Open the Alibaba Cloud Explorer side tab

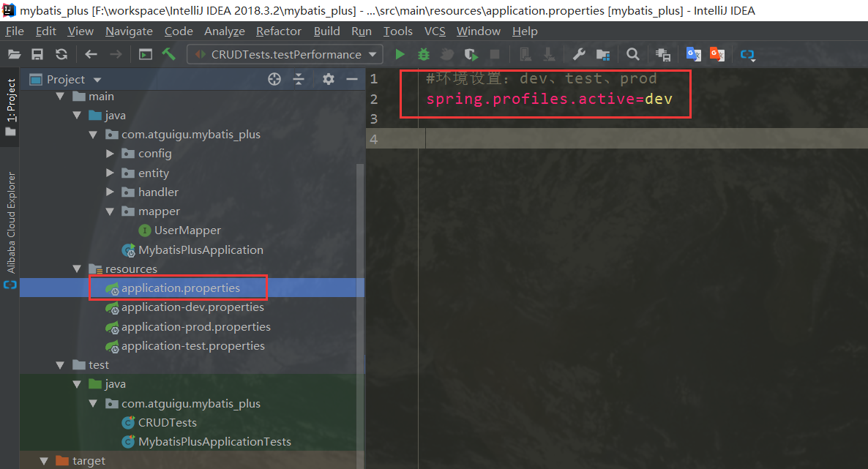[10, 229]
